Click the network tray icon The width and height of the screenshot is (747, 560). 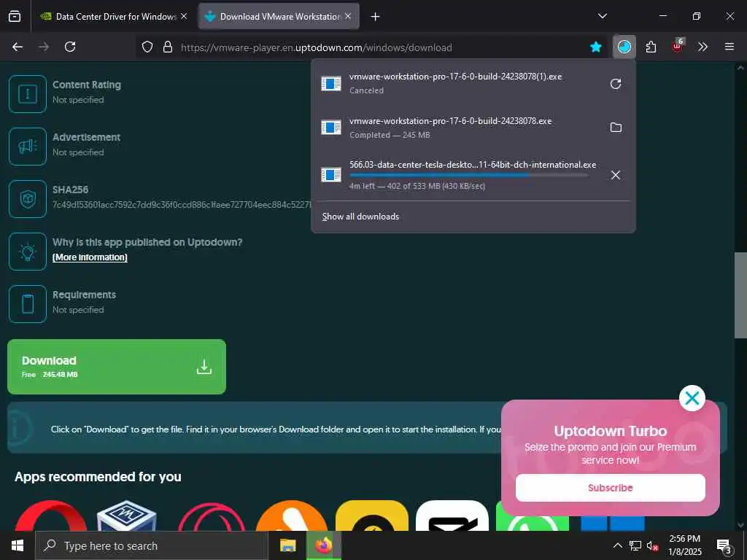pyautogui.click(x=635, y=545)
